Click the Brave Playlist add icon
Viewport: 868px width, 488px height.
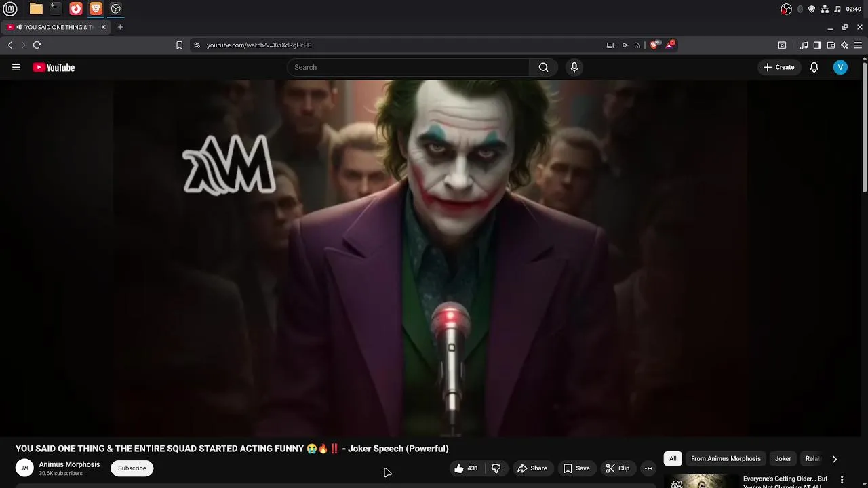(625, 45)
